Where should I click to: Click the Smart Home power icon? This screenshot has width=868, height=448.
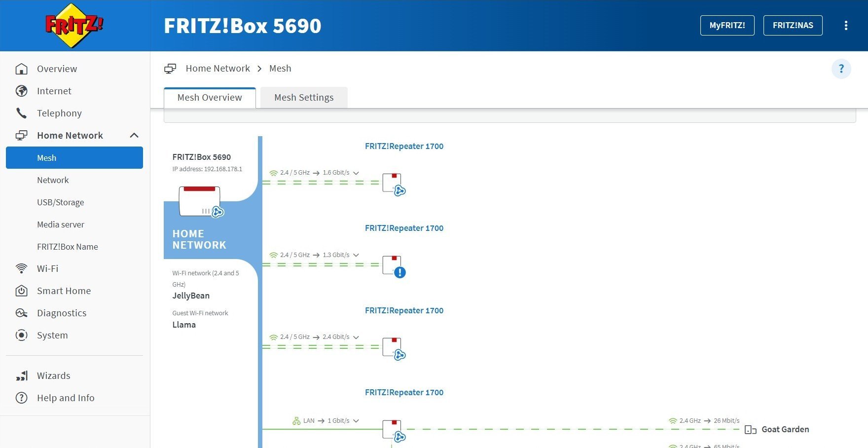21,291
